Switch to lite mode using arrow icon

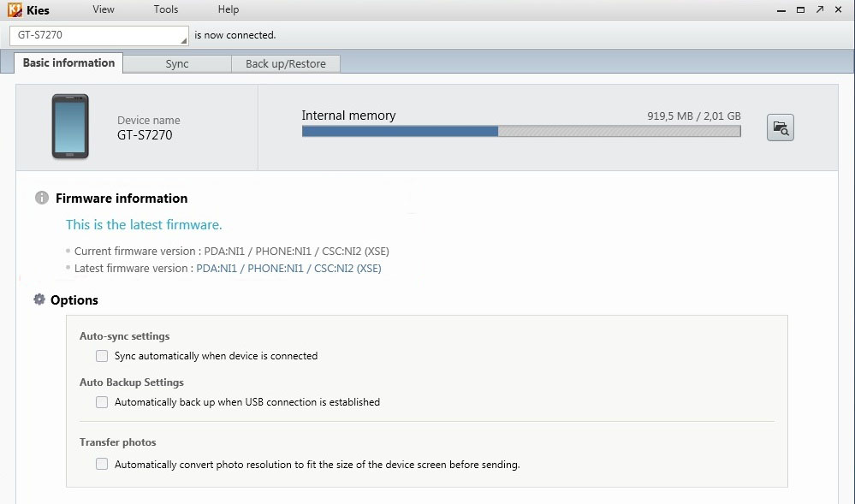tap(820, 9)
